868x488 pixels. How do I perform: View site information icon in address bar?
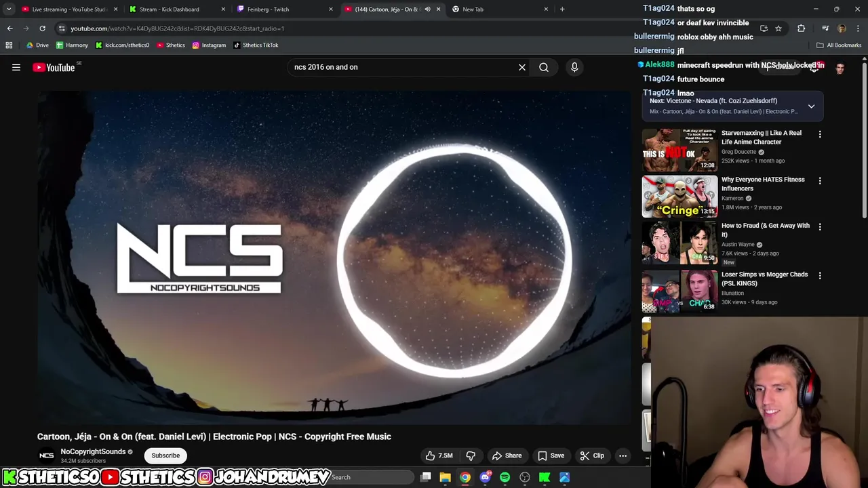(62, 28)
